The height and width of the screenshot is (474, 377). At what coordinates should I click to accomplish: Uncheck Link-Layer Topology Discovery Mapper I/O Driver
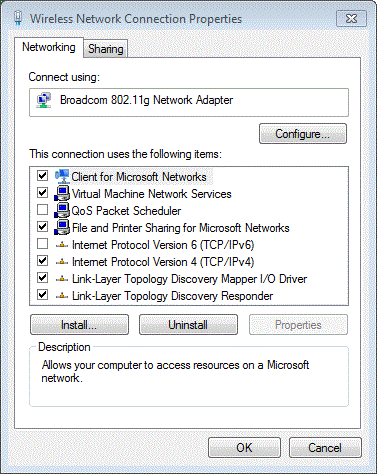click(42, 278)
